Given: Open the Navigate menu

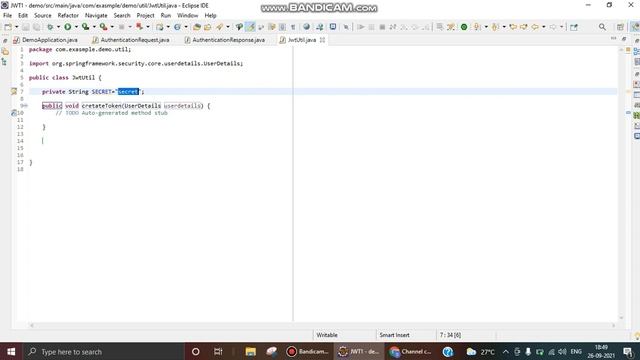Looking at the screenshot, I should (x=96, y=16).
